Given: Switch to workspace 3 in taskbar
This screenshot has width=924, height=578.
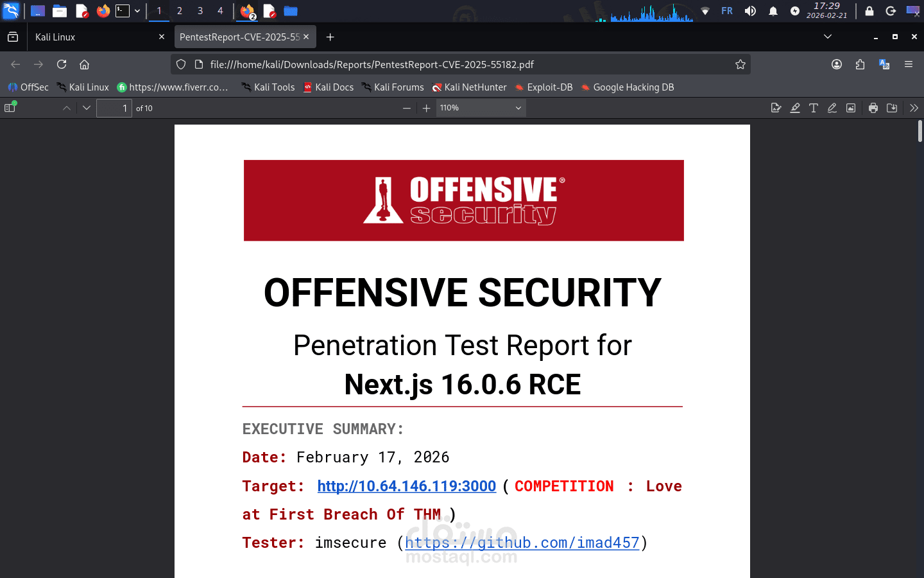Looking at the screenshot, I should pos(200,10).
